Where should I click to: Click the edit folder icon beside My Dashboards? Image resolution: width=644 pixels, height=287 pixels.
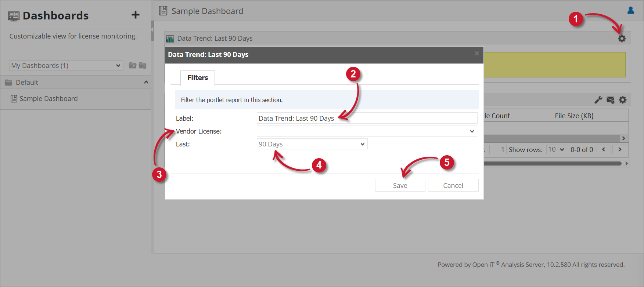[x=133, y=65]
